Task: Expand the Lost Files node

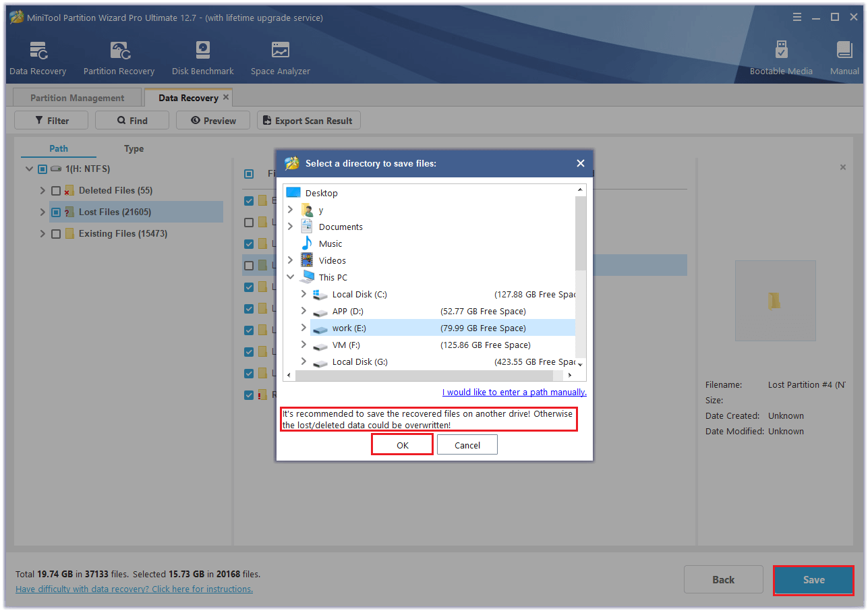Action: click(x=42, y=212)
